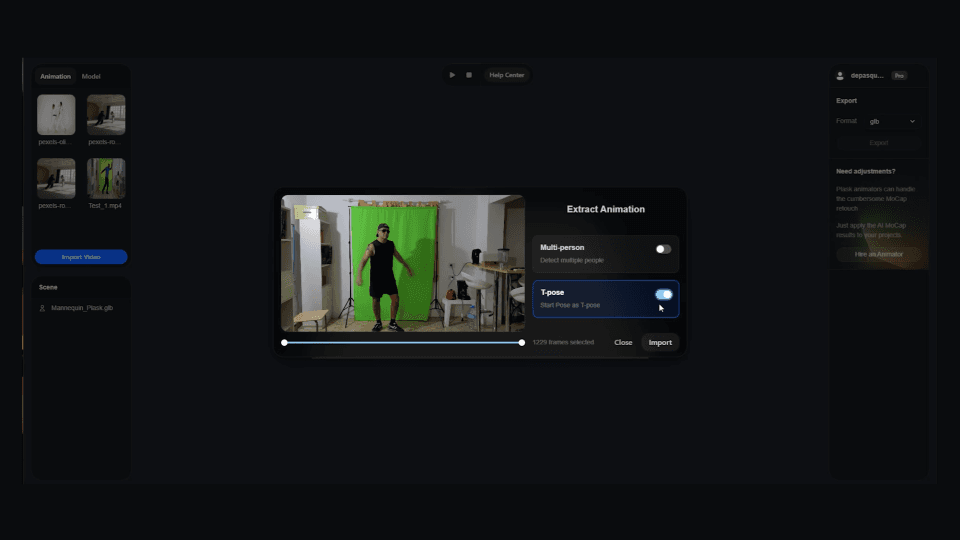Click the end handle of frame range slider

[522, 342]
